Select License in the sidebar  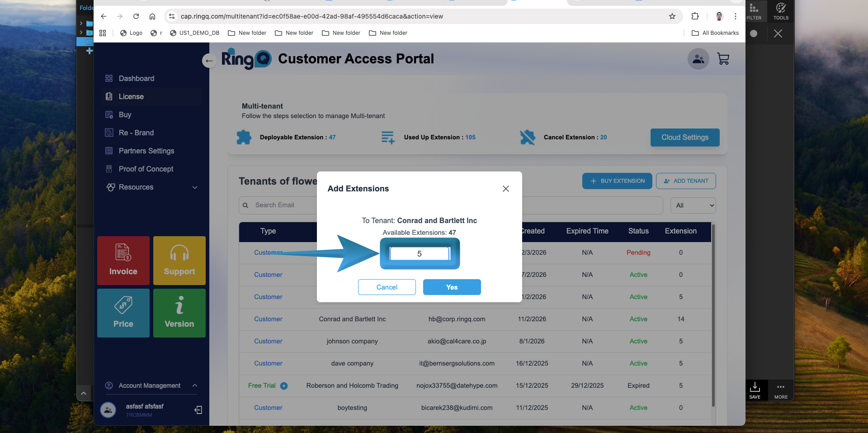pyautogui.click(x=131, y=96)
